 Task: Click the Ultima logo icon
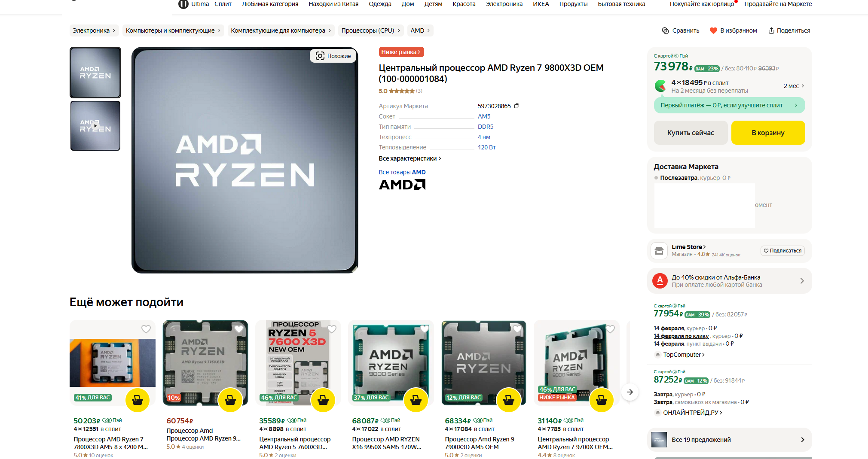pos(183,4)
